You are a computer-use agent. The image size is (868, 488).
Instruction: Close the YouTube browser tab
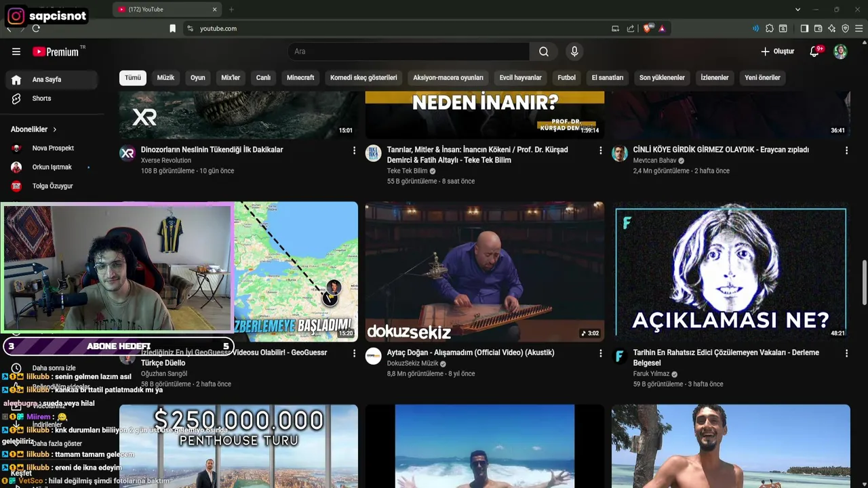pyautogui.click(x=214, y=9)
